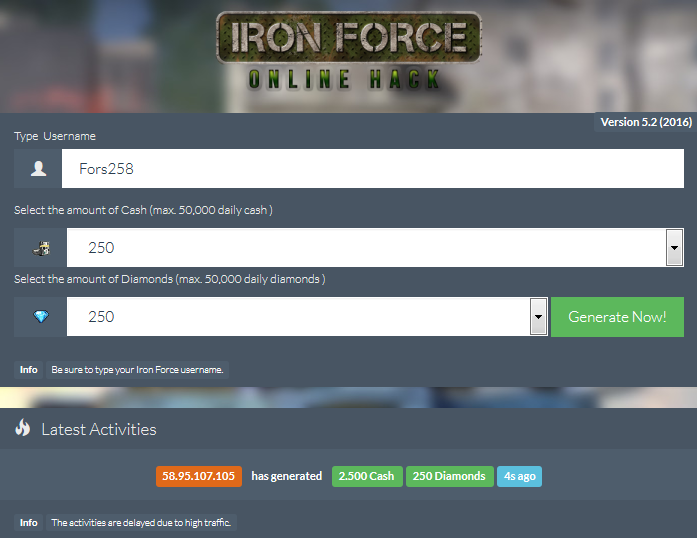Viewport: 697px width, 538px height.
Task: Click the 'has generated' text
Action: [x=287, y=476]
